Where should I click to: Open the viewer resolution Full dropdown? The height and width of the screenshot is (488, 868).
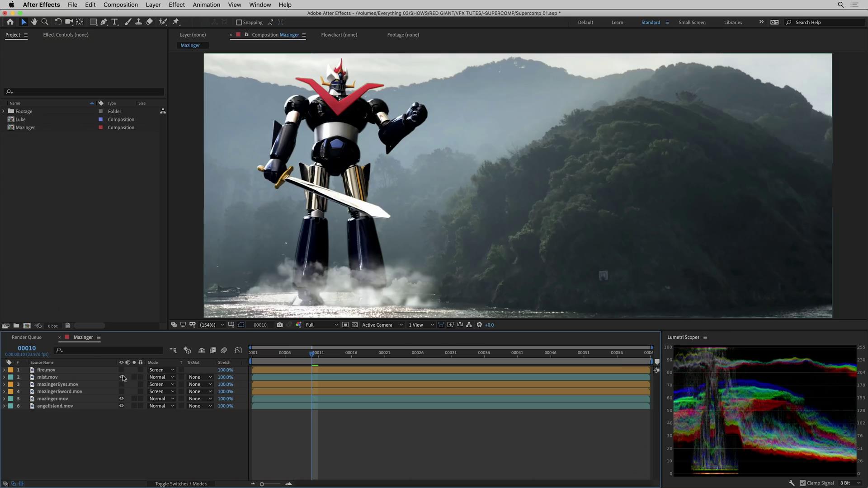pos(321,325)
